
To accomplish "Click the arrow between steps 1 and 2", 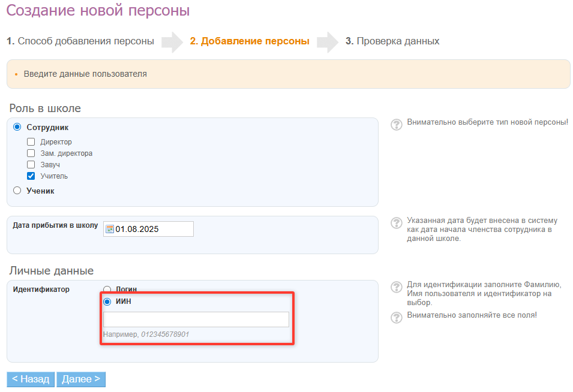I will tap(172, 42).
